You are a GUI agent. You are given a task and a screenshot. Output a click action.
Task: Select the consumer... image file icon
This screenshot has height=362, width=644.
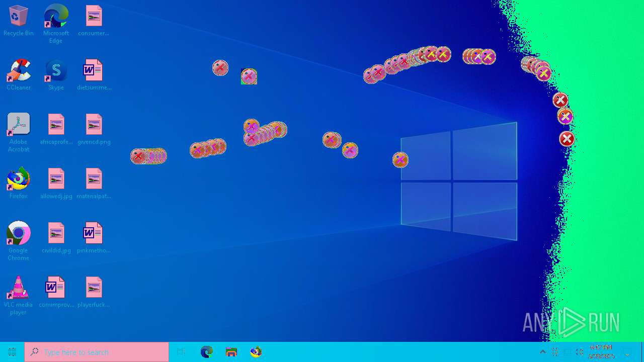(x=94, y=21)
